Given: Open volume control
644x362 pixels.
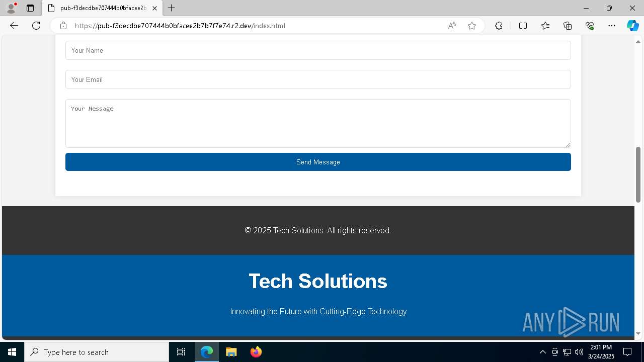Looking at the screenshot, I should coord(579,352).
